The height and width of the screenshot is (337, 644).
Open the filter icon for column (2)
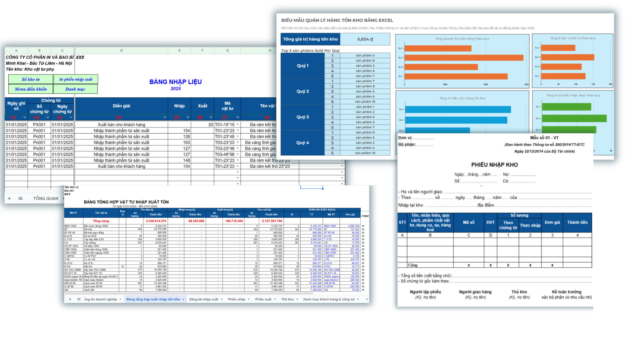[47, 118]
